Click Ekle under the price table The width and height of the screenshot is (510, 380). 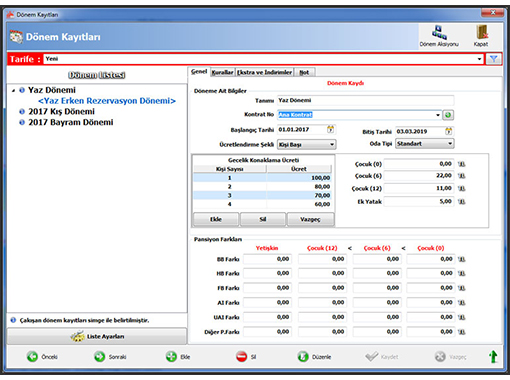click(x=216, y=219)
